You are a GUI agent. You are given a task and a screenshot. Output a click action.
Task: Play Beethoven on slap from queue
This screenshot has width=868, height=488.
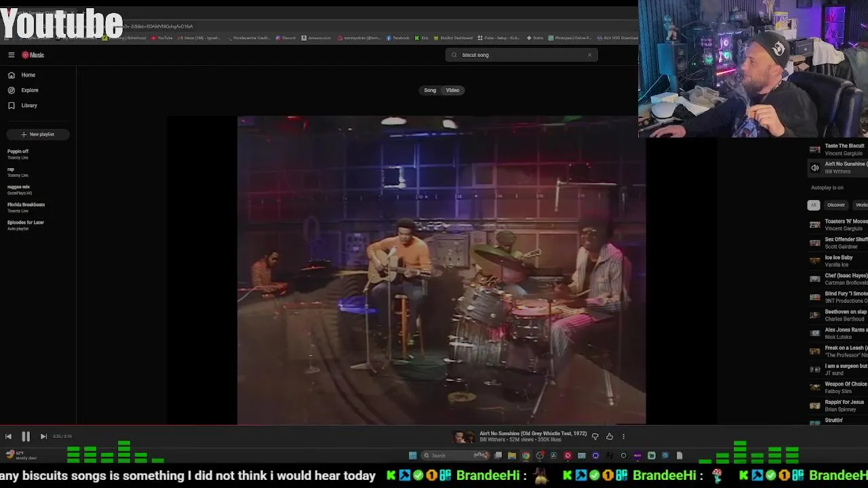click(838, 315)
